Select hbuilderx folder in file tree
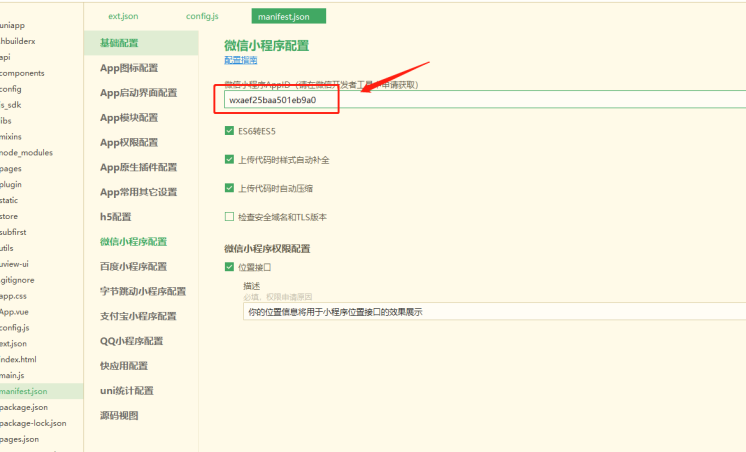This screenshot has height=452, width=746. tap(18, 41)
